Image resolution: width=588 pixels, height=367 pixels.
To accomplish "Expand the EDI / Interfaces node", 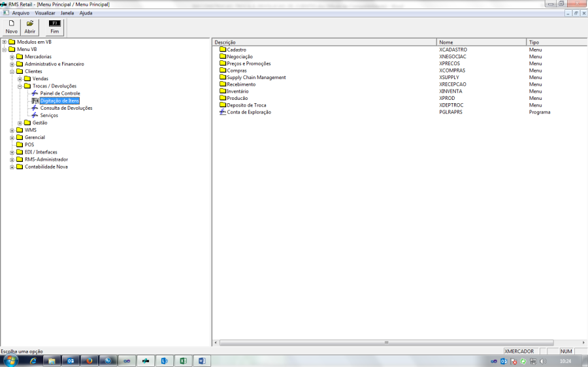I will click(12, 153).
